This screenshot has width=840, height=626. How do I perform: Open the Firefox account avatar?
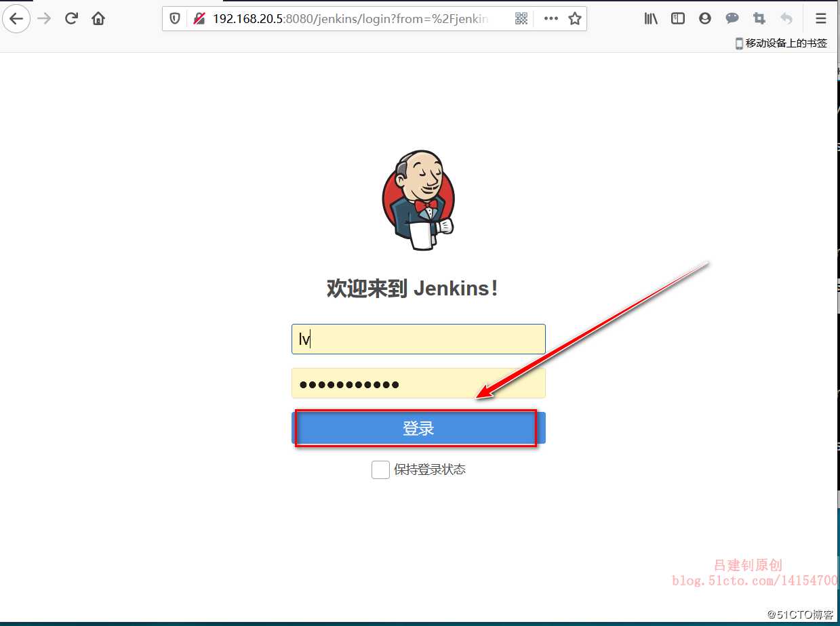click(x=705, y=19)
